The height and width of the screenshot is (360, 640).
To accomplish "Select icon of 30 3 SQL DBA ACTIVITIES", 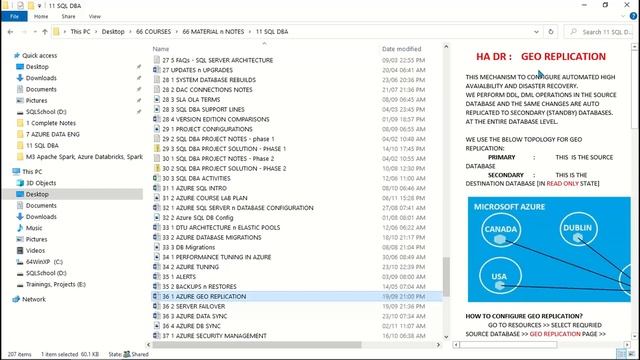I will pyautogui.click(x=156, y=178).
